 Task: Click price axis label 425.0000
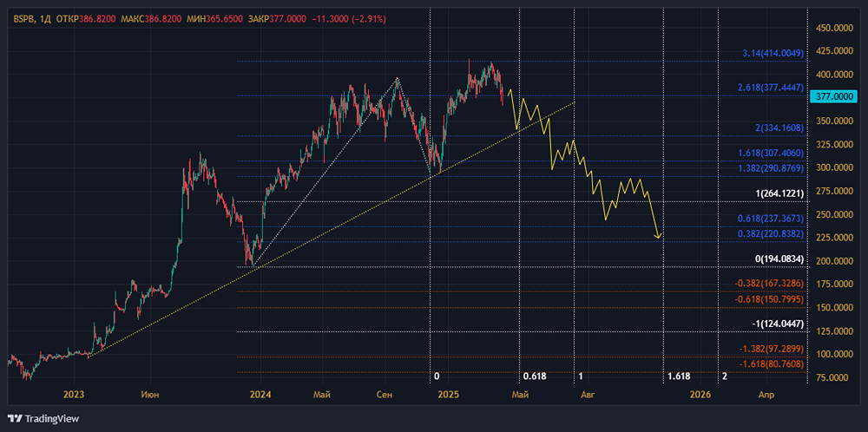tap(835, 51)
